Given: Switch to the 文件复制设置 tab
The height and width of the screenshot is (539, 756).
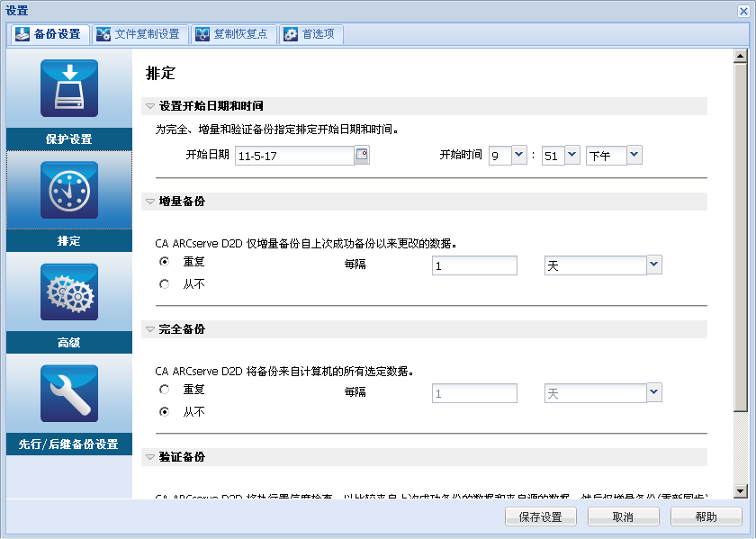Looking at the screenshot, I should 139,34.
